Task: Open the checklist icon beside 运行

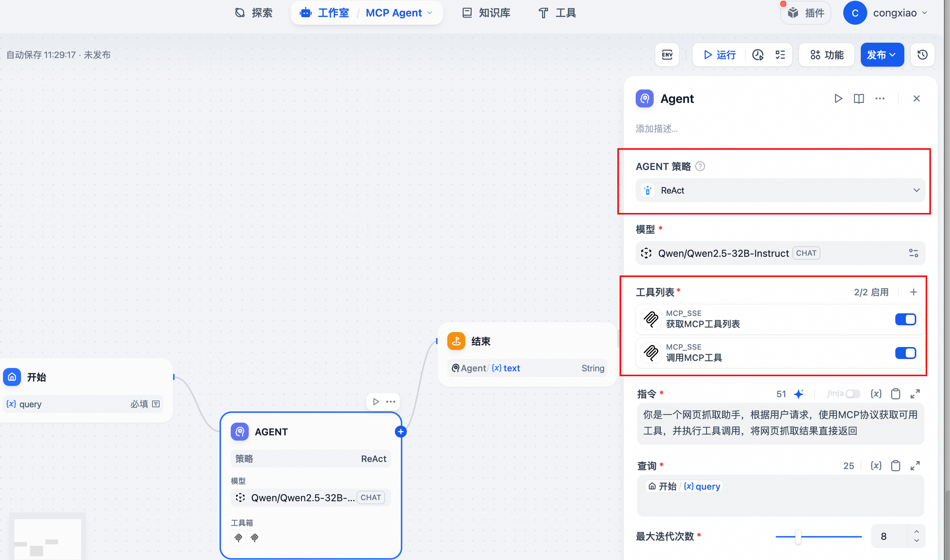Action: tap(779, 55)
